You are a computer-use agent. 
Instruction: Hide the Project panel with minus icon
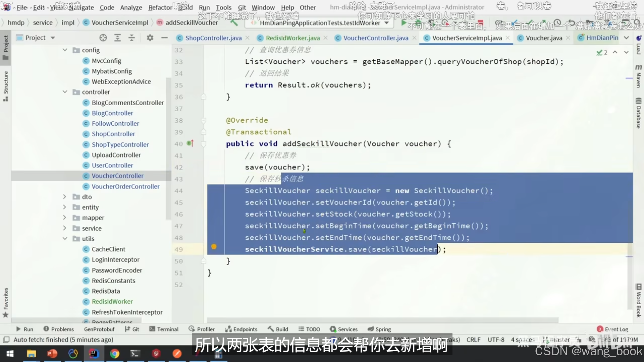pyautogui.click(x=164, y=38)
